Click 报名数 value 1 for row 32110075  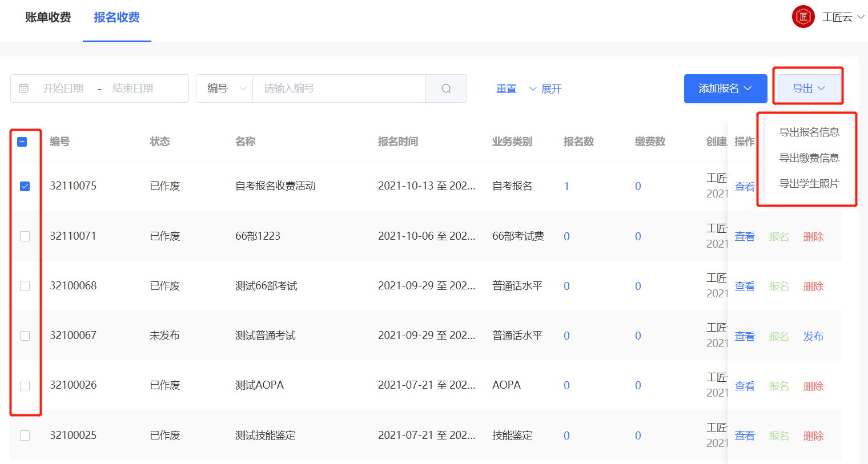(x=566, y=186)
